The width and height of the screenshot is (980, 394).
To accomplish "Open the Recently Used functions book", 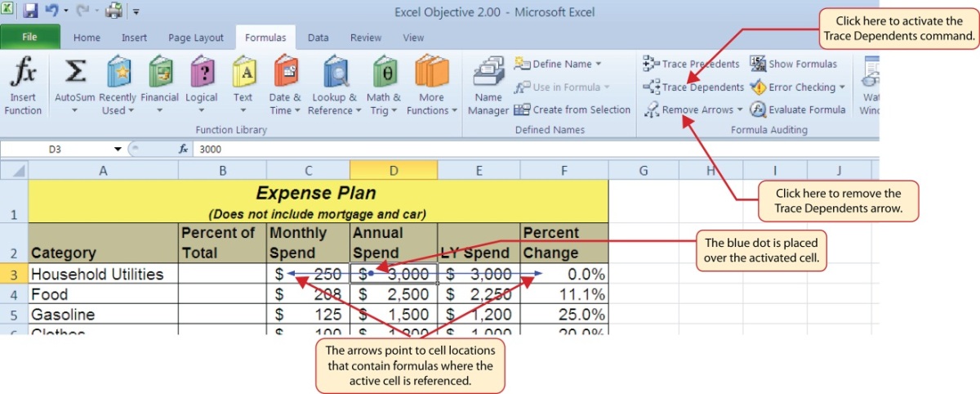I will pyautogui.click(x=119, y=72).
